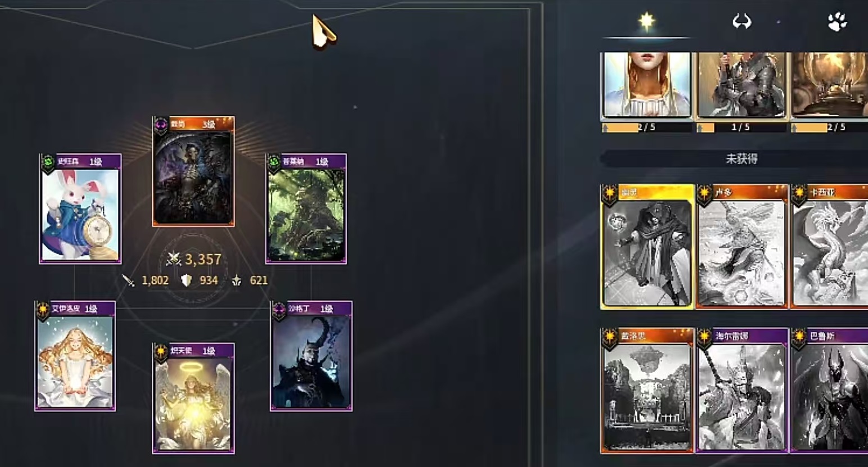Select the golden-haired girl card in formation
868x467 pixels.
tap(75, 356)
